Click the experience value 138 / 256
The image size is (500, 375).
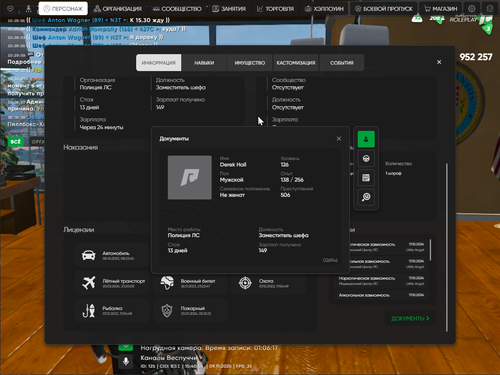292,180
